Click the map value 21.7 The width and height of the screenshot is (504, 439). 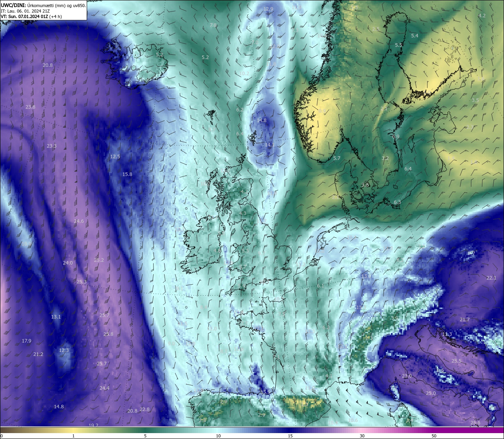click(x=465, y=320)
